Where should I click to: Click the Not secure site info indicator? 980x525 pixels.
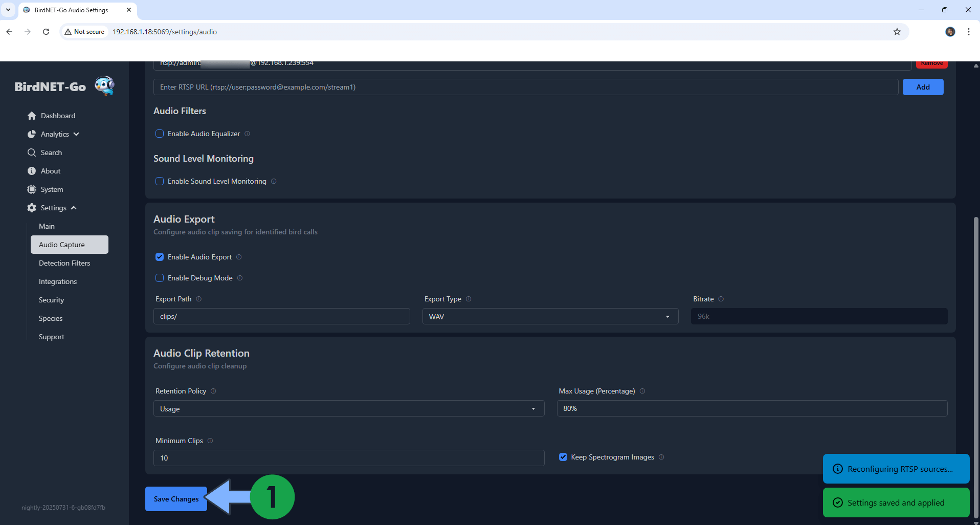point(84,32)
